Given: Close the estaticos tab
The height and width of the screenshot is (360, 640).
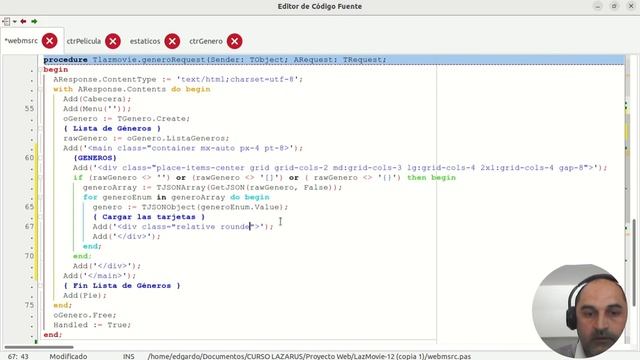Looking at the screenshot, I should 172,41.
